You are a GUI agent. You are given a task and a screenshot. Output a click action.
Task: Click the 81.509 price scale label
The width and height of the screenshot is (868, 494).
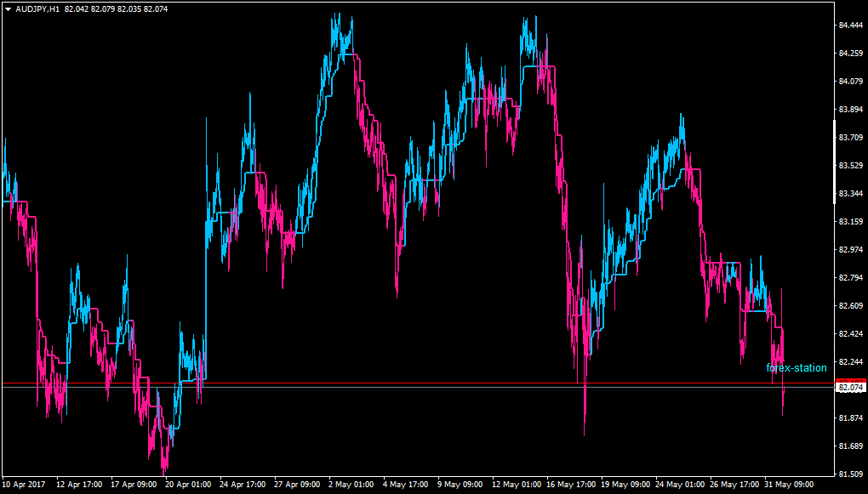click(x=851, y=474)
